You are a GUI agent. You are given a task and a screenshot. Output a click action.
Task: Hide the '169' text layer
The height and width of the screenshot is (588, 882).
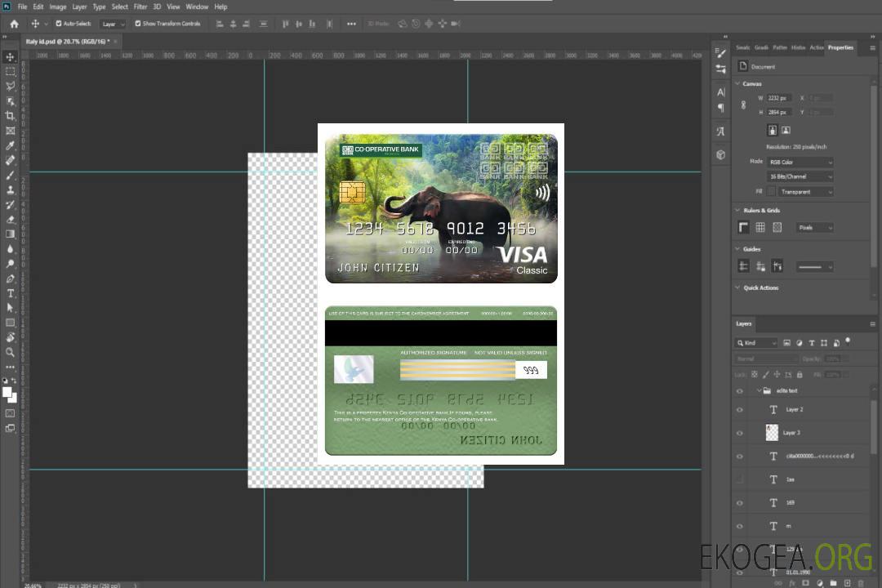[x=740, y=503]
